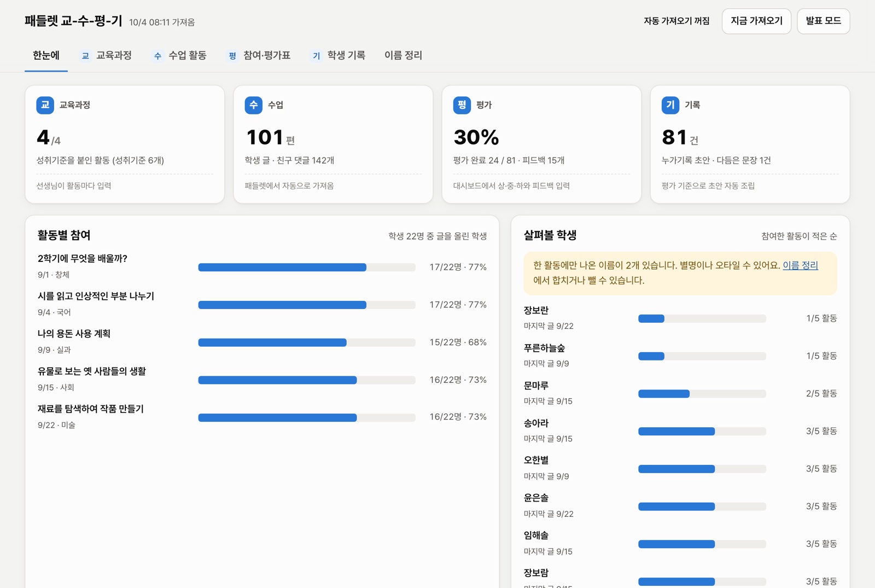Viewport: 875px width, 588px height.
Task: Click student name 임해솔
Action: (536, 535)
